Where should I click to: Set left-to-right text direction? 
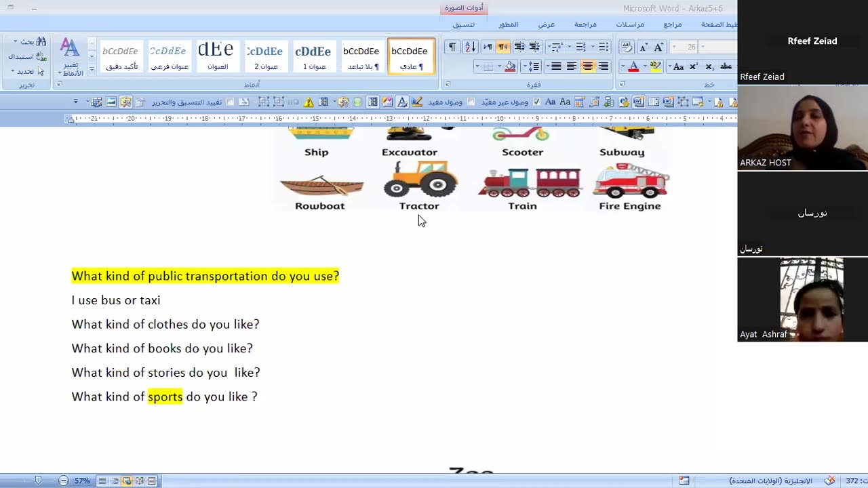pos(488,47)
